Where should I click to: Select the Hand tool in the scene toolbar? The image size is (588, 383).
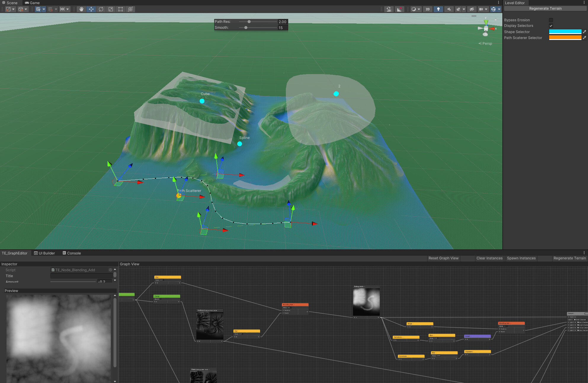pyautogui.click(x=81, y=9)
